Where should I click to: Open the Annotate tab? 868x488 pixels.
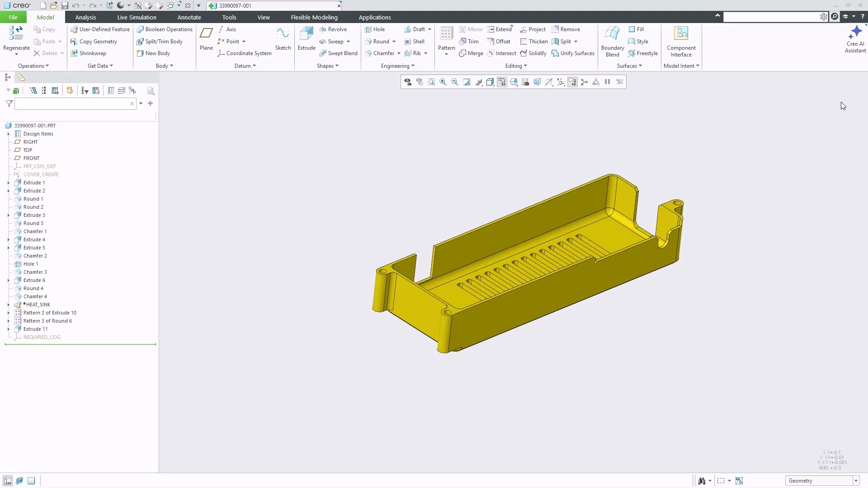[189, 17]
